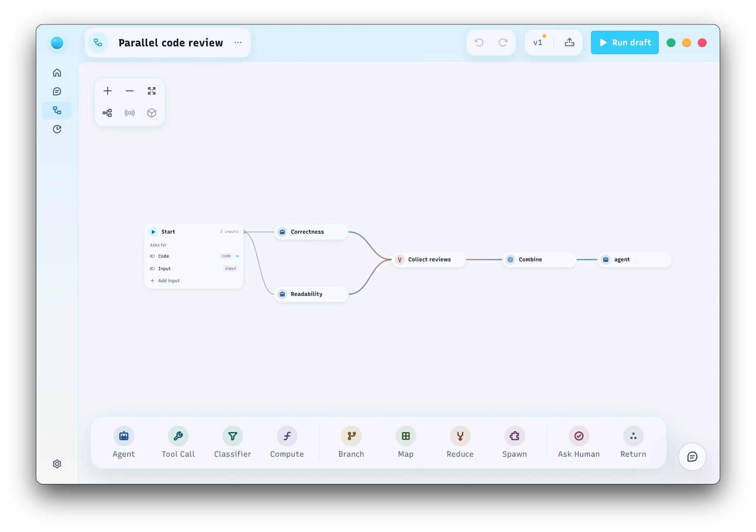756x532 pixels.
Task: Click workflow icon beside title
Action: click(x=98, y=43)
